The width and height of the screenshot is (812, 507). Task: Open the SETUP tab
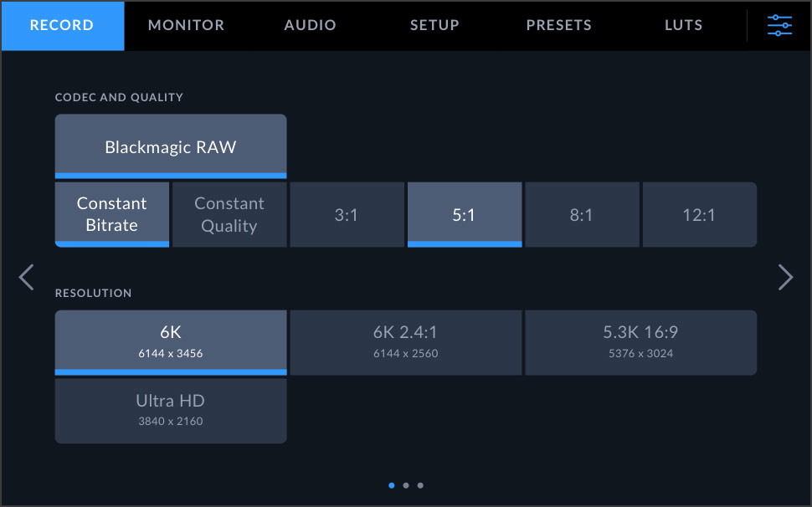coord(434,25)
